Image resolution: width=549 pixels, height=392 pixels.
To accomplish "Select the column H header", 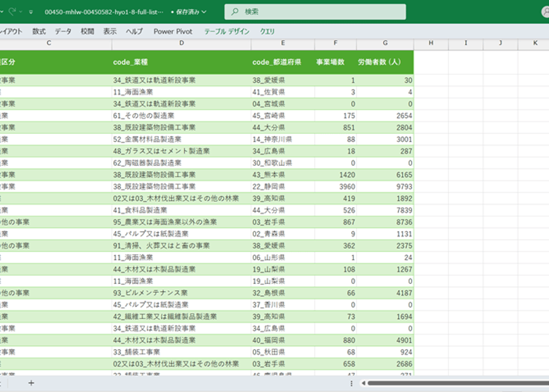I will click(431, 43).
